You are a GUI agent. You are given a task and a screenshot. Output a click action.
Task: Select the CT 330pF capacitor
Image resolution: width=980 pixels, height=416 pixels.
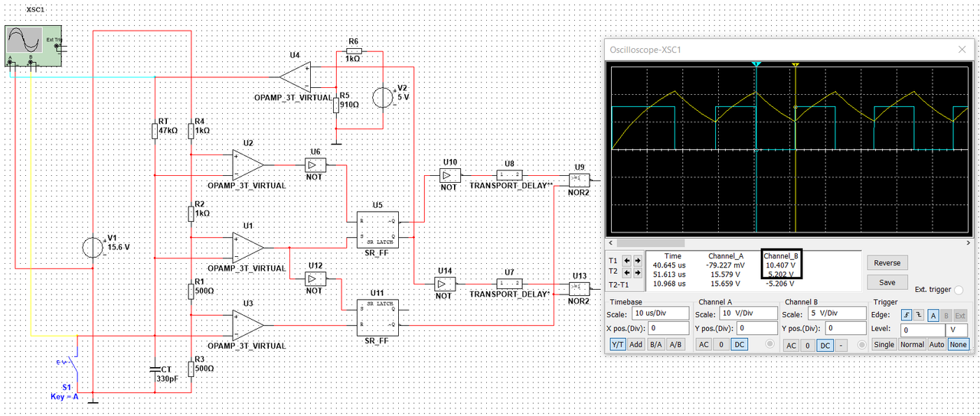(x=154, y=369)
